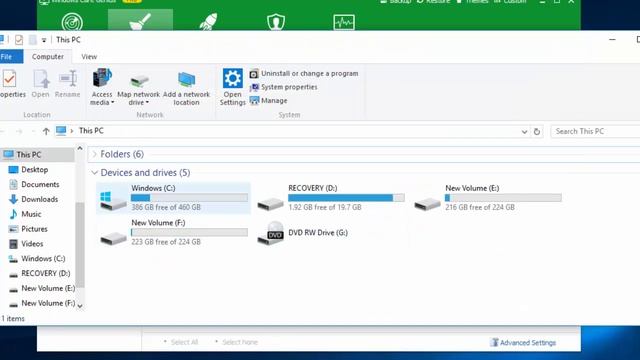
Task: Select the DVD RW Drive (G:)
Action: pyautogui.click(x=303, y=233)
